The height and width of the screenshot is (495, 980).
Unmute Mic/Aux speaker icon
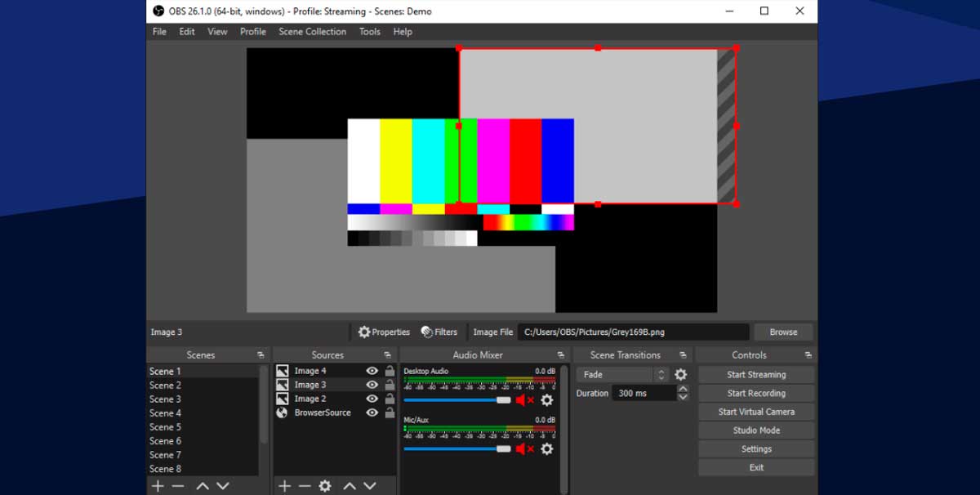click(x=524, y=448)
